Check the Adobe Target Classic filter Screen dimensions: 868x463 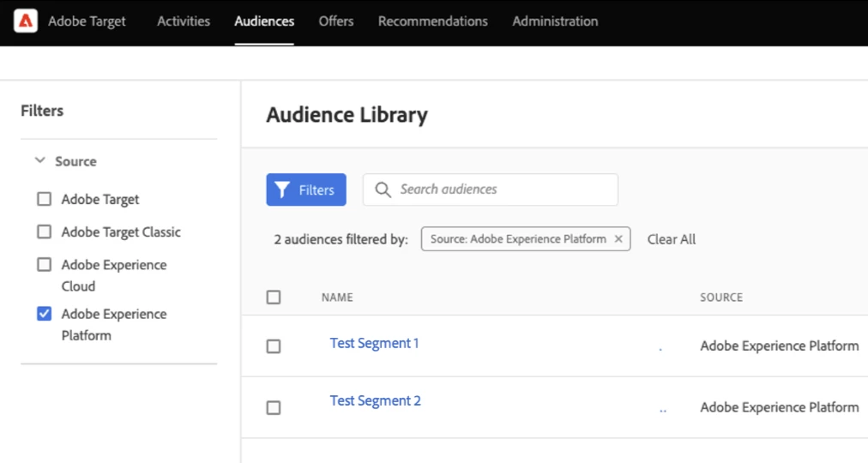coord(44,231)
